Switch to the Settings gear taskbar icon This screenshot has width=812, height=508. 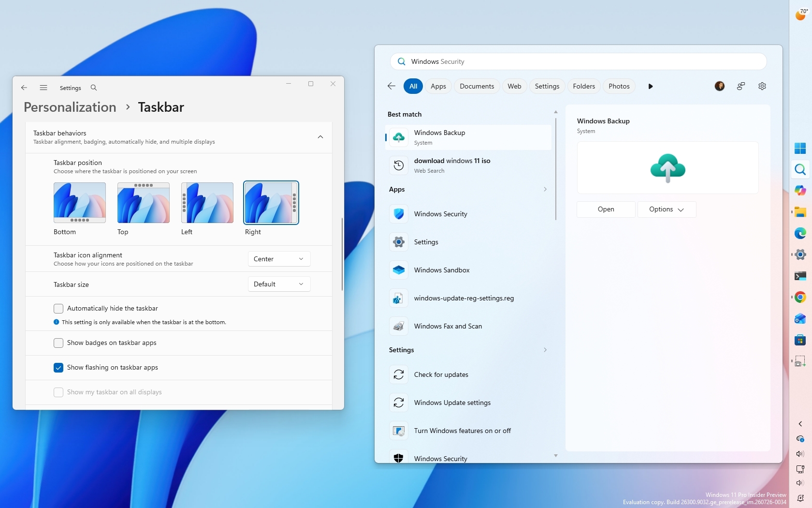tap(800, 254)
